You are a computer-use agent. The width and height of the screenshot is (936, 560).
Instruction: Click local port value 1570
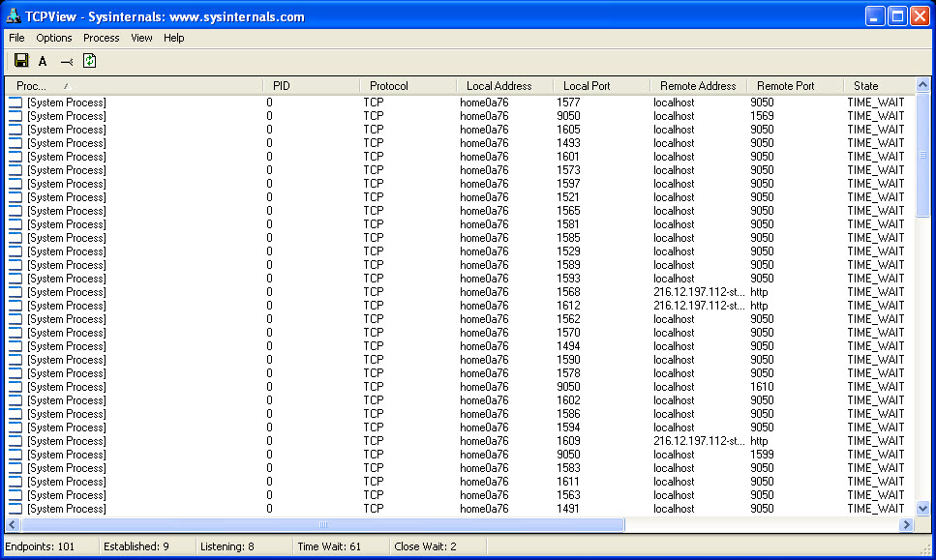[x=568, y=333]
